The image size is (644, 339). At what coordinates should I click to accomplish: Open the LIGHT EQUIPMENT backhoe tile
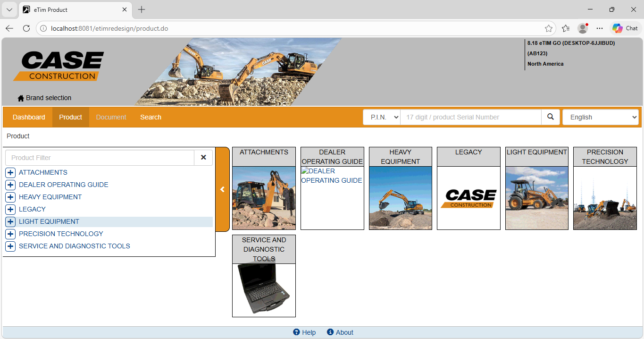pos(537,198)
